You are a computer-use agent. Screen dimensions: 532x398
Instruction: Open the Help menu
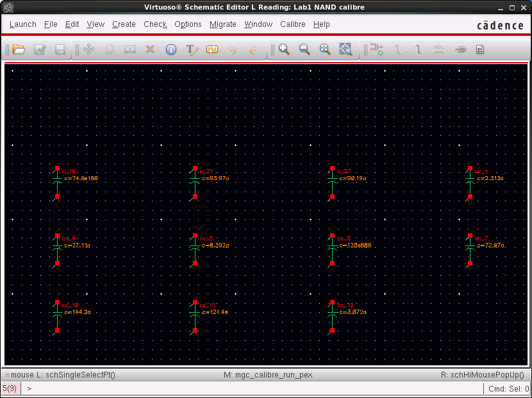[x=321, y=24]
